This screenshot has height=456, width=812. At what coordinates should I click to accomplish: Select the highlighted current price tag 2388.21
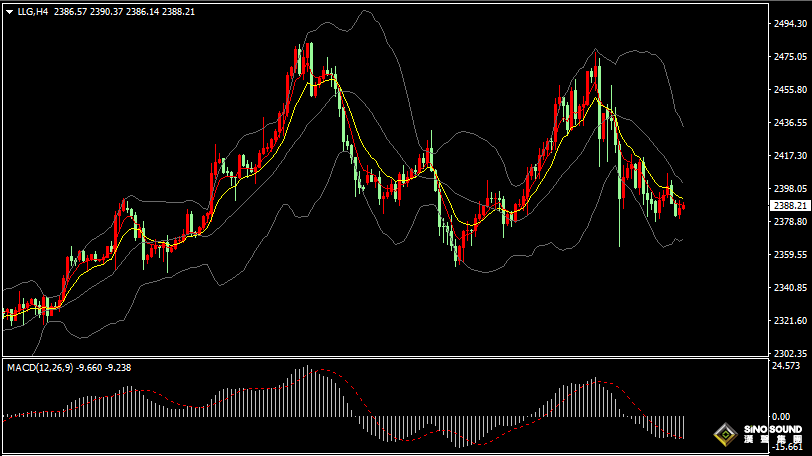791,206
